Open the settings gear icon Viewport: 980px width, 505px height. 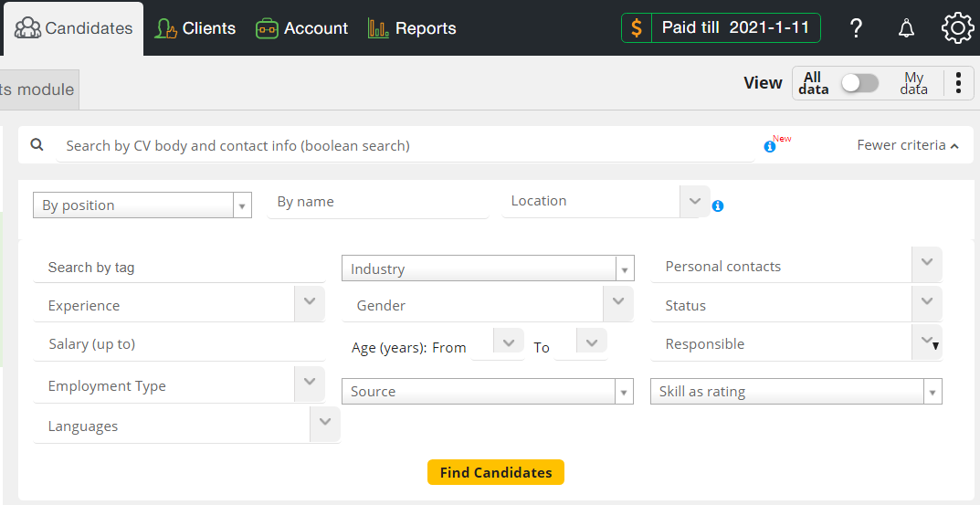click(x=957, y=28)
